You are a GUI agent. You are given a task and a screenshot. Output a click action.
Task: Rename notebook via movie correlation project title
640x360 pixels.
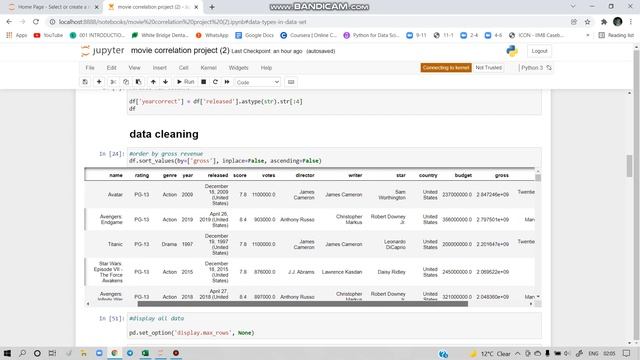click(x=180, y=51)
